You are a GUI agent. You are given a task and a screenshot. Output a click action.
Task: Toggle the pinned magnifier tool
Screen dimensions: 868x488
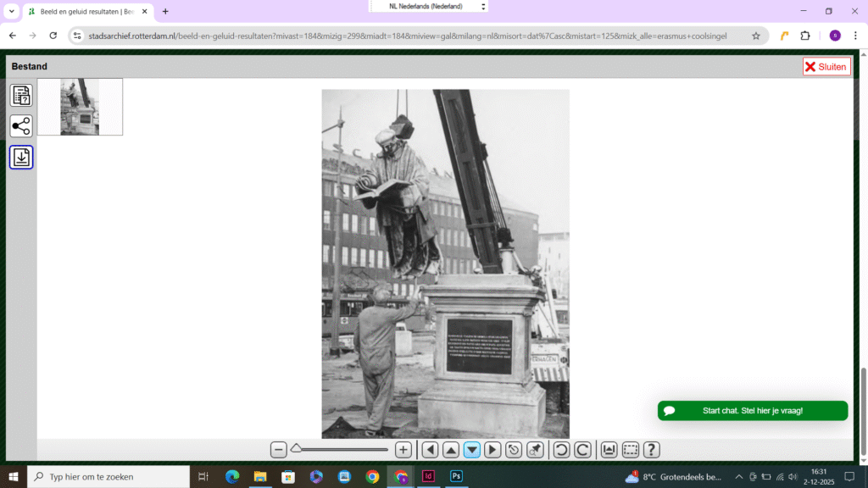click(x=535, y=450)
